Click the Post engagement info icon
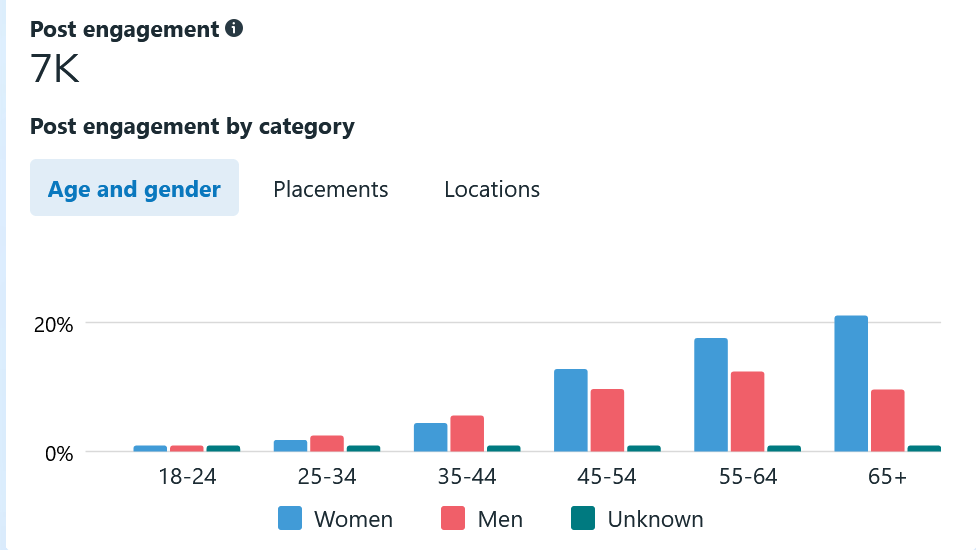The height and width of the screenshot is (550, 976). [234, 29]
